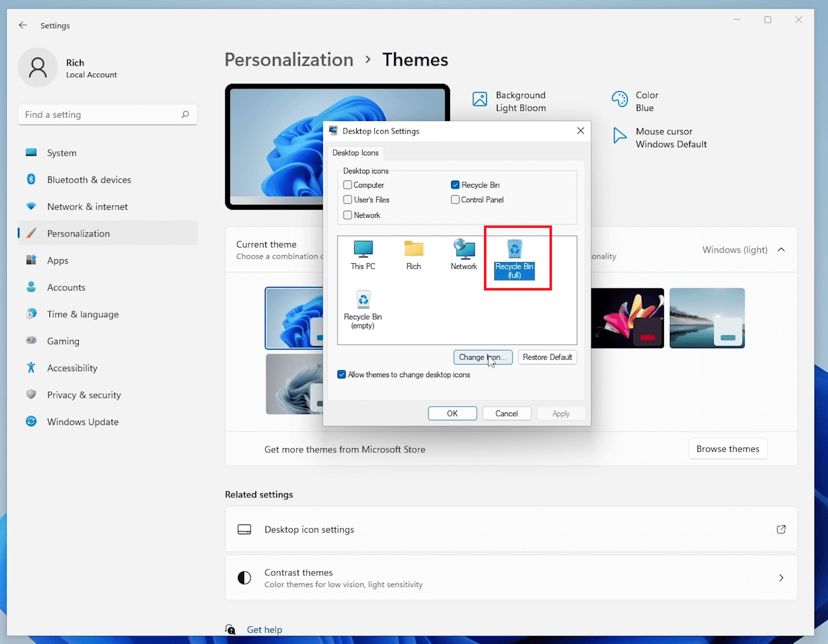The image size is (828, 644).
Task: Open Desktop icon settings external link
Action: (781, 529)
